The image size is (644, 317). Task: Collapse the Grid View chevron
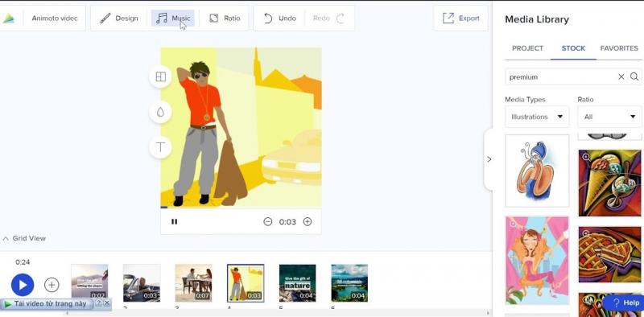click(6, 238)
